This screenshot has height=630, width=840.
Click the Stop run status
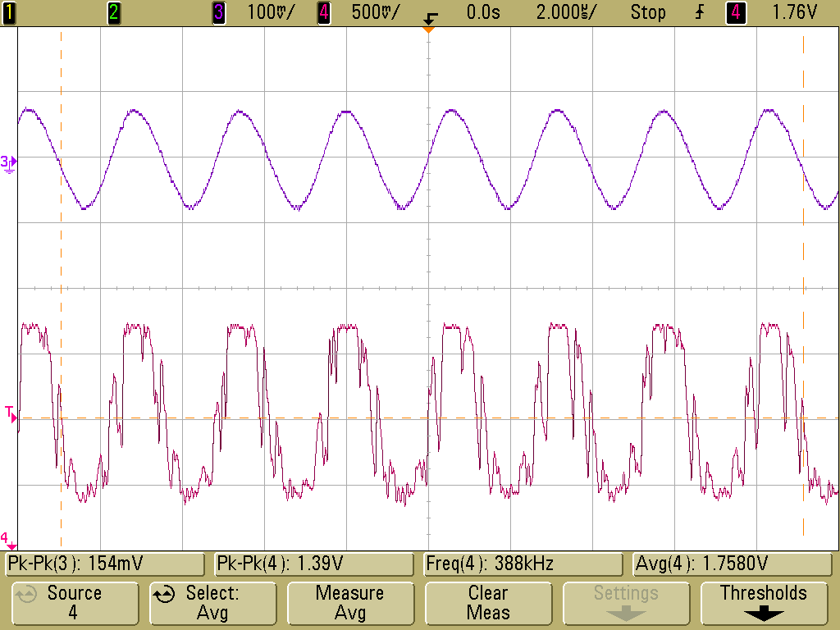(x=648, y=12)
